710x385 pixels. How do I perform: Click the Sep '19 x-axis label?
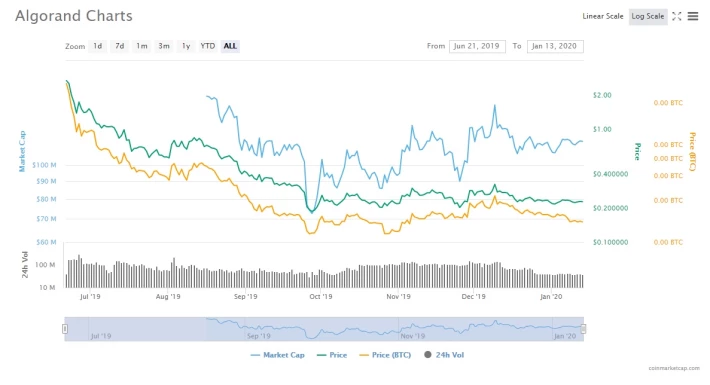245,297
